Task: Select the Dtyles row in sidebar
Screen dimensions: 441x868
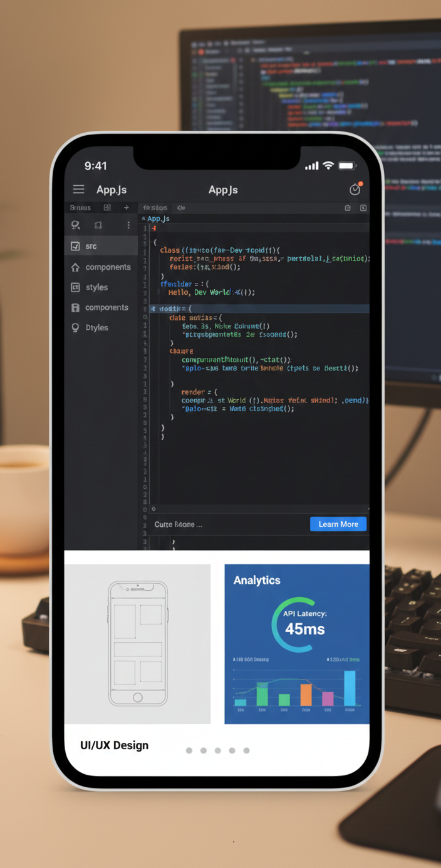Action: pos(101,327)
